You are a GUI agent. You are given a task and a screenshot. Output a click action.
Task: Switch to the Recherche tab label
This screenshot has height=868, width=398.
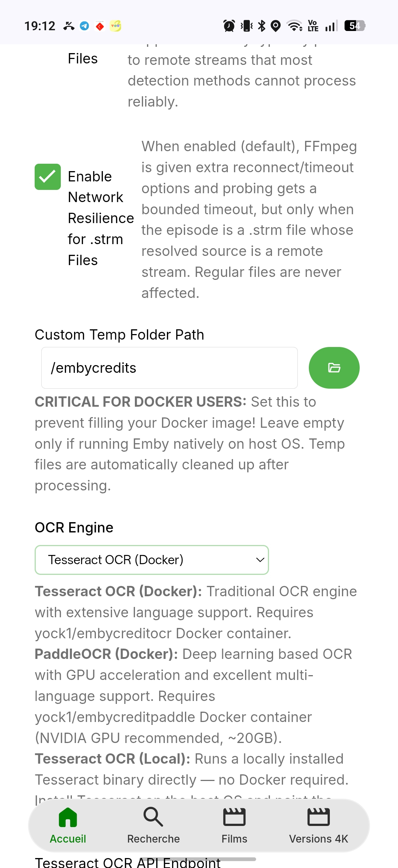[x=153, y=839]
